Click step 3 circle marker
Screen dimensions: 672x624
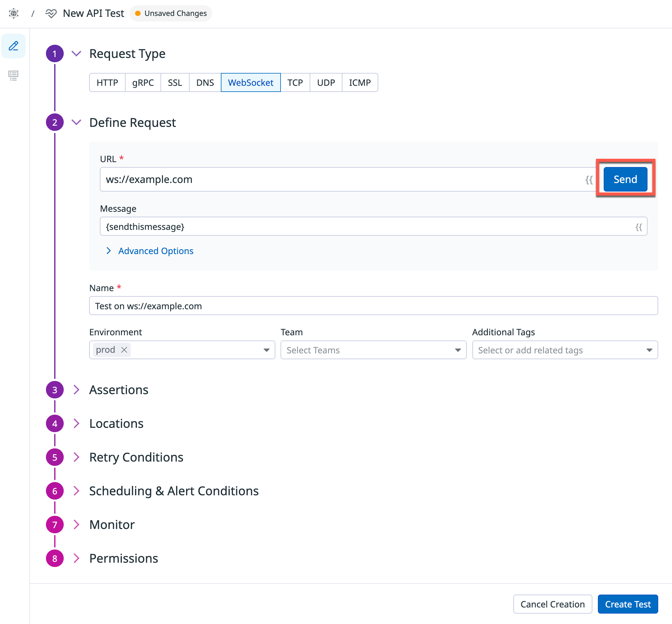pyautogui.click(x=55, y=390)
